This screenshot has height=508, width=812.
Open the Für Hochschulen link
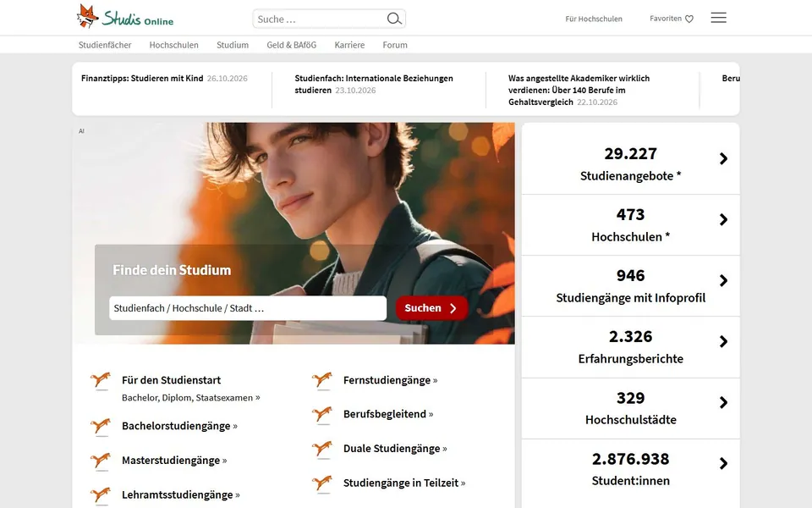pos(594,19)
